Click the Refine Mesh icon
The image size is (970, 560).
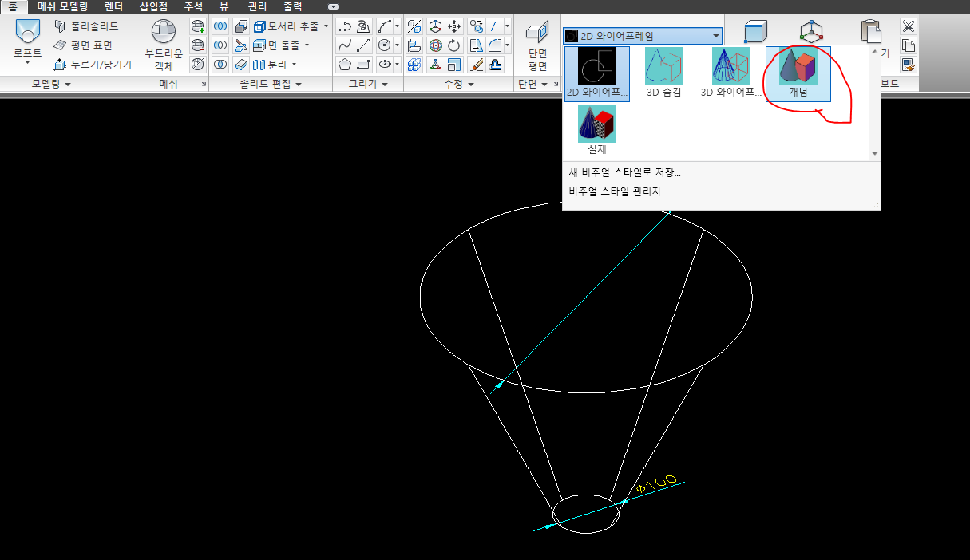click(198, 64)
